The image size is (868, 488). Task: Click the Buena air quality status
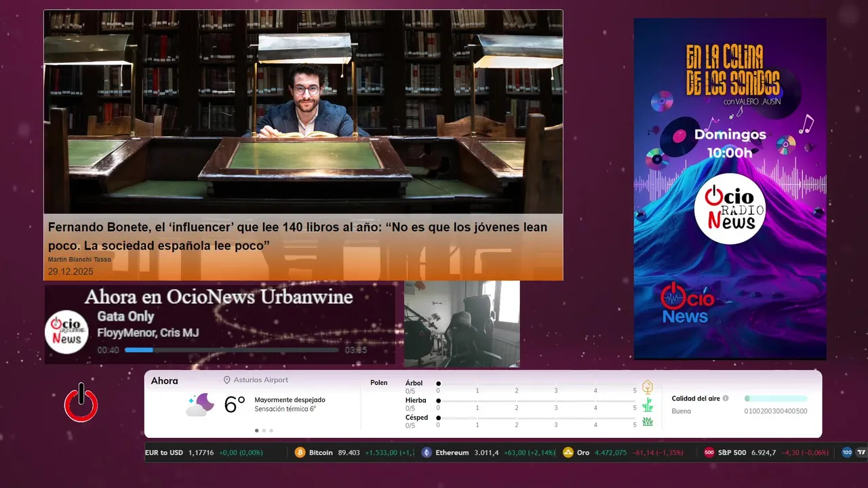tap(682, 411)
